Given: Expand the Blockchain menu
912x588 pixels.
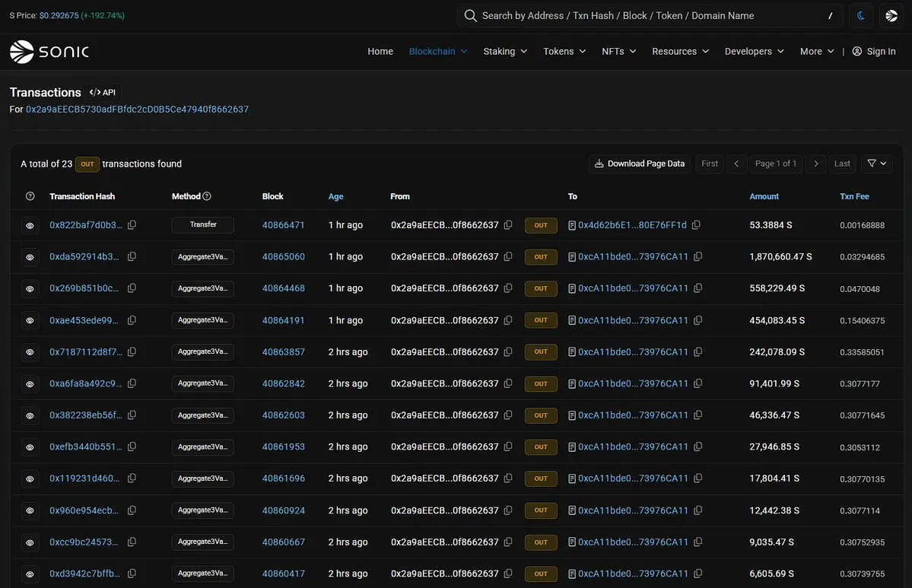Looking at the screenshot, I should point(438,51).
